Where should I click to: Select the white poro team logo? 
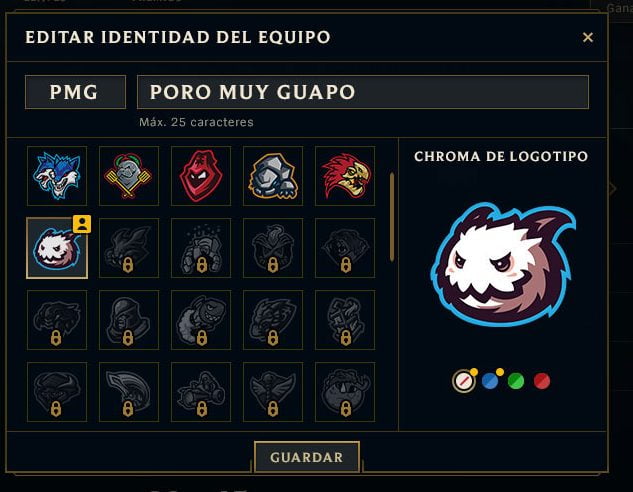pyautogui.click(x=57, y=248)
